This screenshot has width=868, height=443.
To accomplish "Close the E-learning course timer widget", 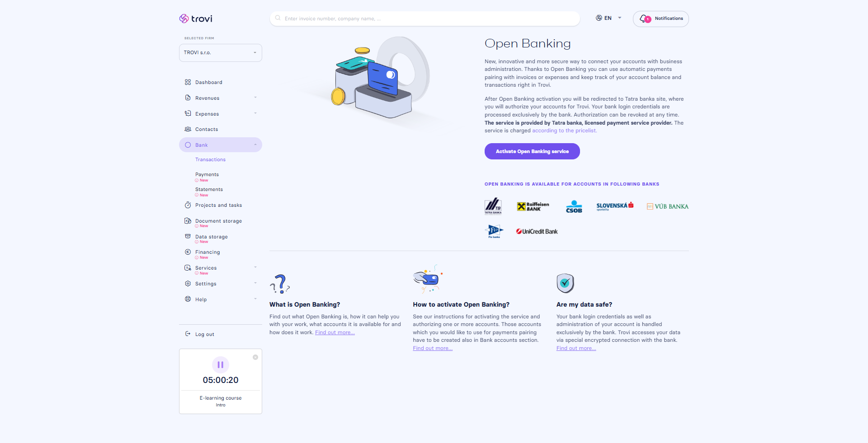I will click(x=255, y=357).
